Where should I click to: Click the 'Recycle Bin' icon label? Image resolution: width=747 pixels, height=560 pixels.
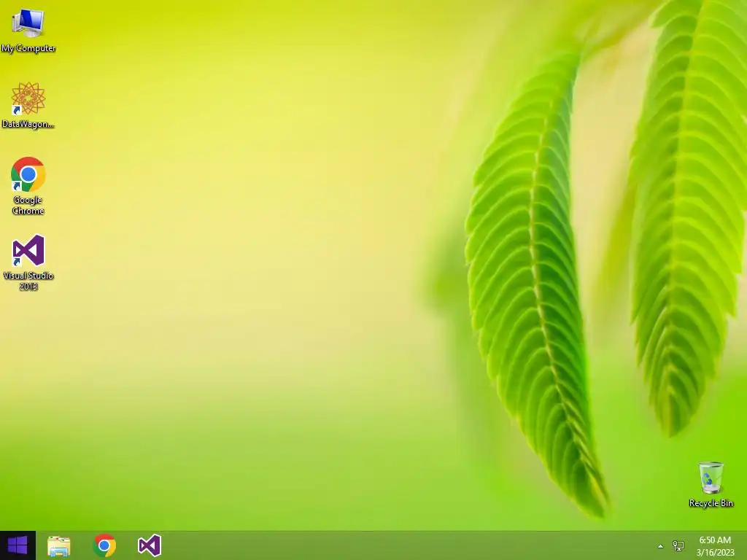pyautogui.click(x=711, y=503)
